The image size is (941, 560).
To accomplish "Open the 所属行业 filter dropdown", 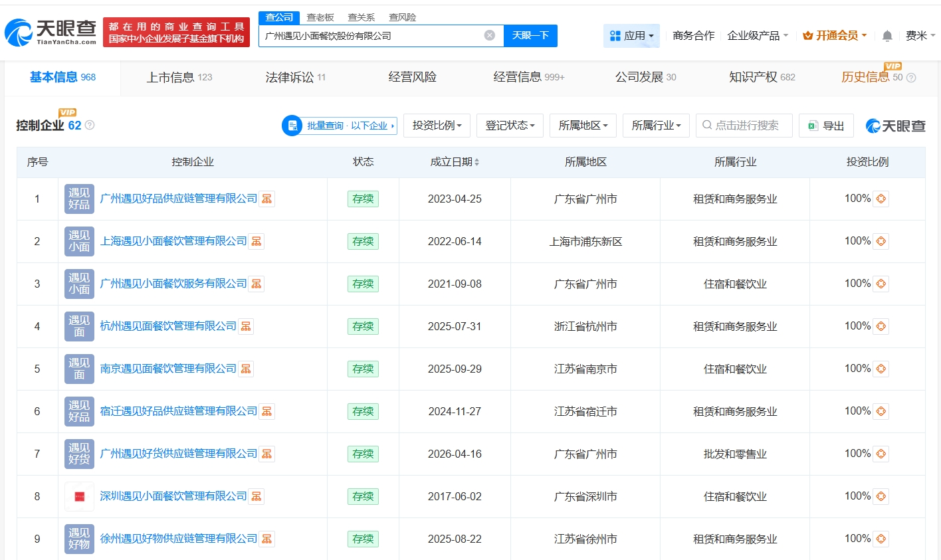I will tap(656, 126).
